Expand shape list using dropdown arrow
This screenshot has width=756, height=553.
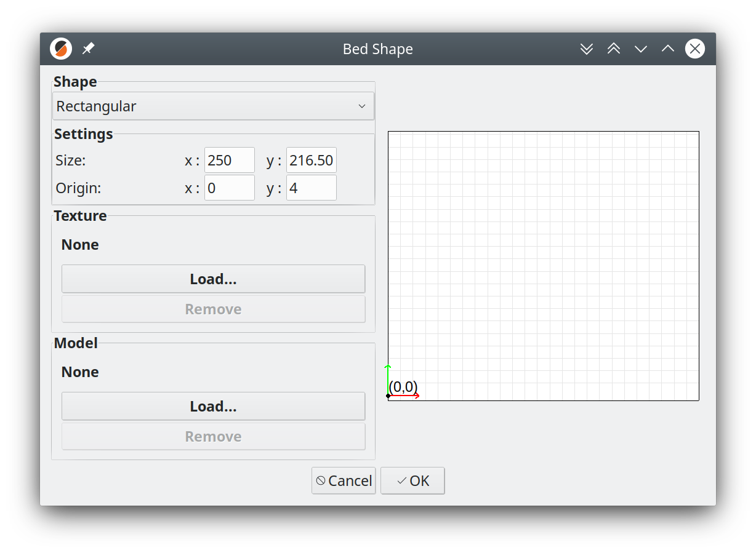(x=362, y=106)
